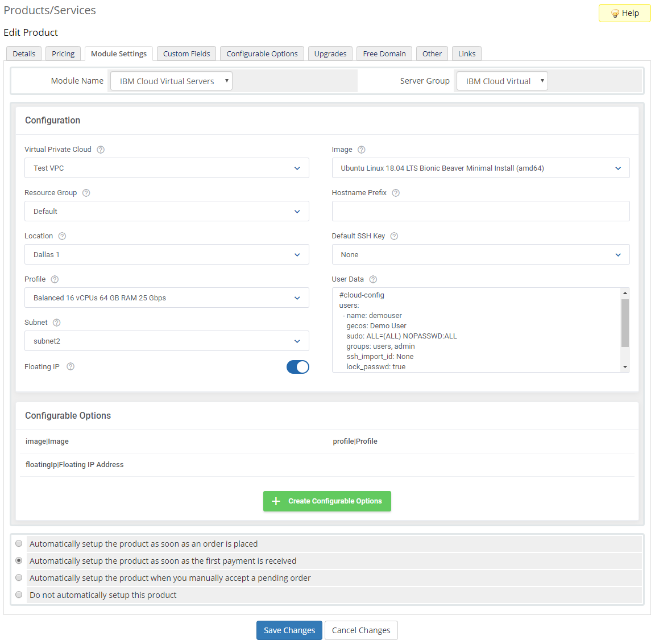Open the Location dropdown showing Dallas 1
This screenshot has width=655, height=644.
(x=167, y=254)
